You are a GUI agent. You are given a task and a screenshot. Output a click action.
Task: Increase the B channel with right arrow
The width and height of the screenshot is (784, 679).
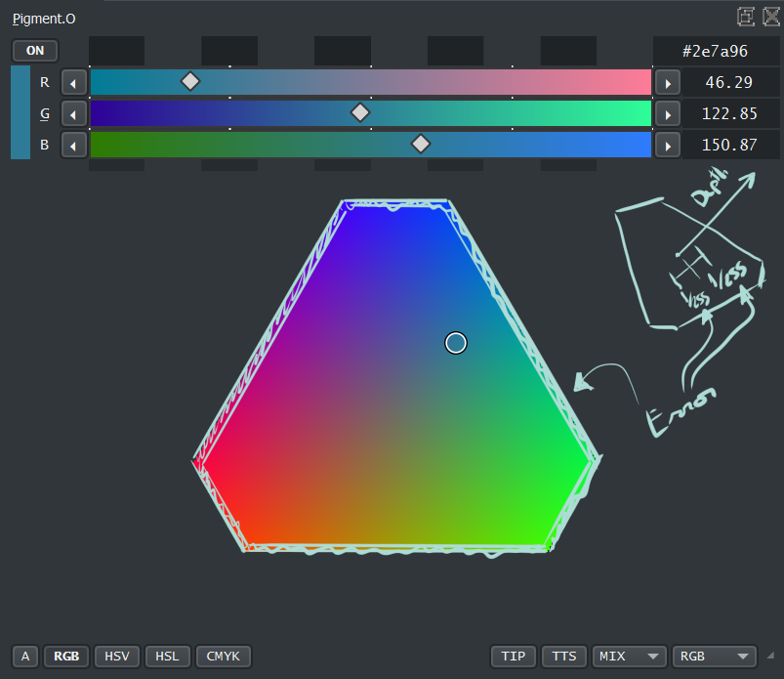(x=667, y=146)
